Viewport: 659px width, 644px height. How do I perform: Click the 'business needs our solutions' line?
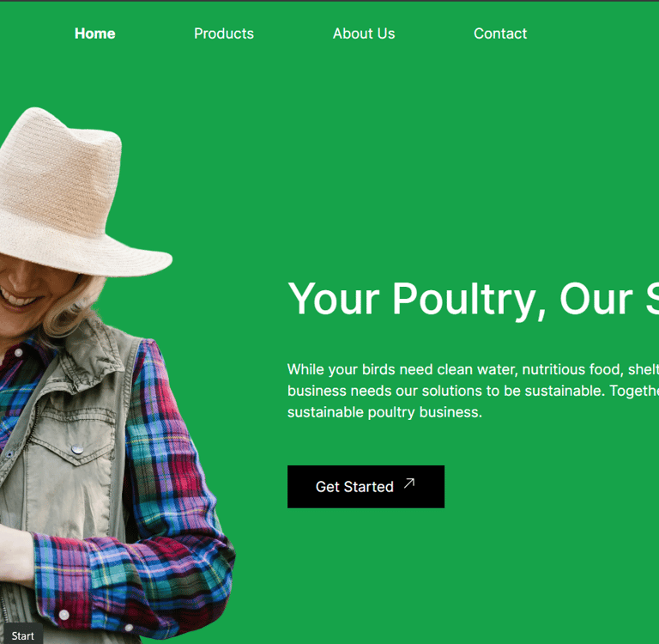(473, 391)
